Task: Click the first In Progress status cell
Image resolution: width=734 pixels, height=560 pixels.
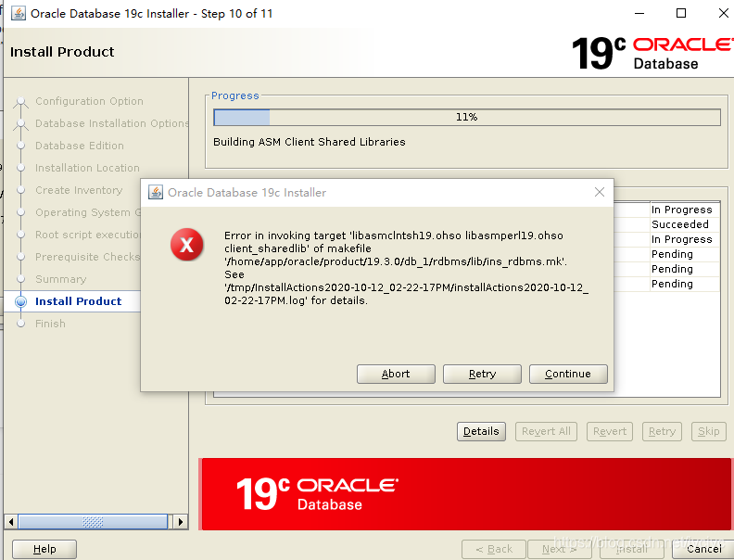Action: coord(685,210)
